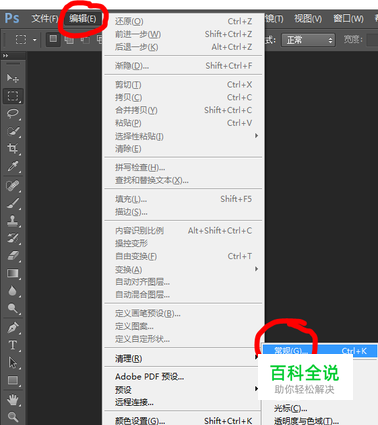Select the Brush tool
The width and height of the screenshot is (378, 425).
(13, 203)
